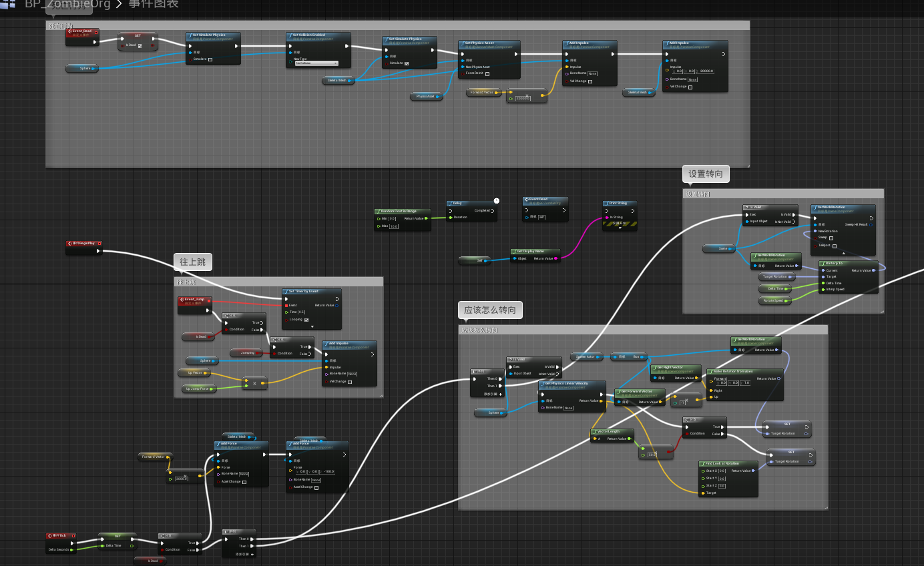The height and width of the screenshot is (566, 924).
Task: Click the BeginPlay event node icon
Action: (x=69, y=244)
